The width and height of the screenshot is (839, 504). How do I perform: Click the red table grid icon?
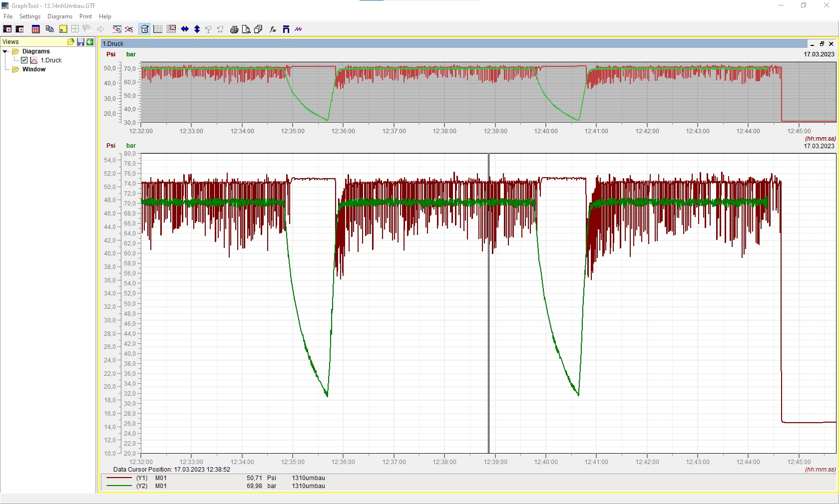click(35, 29)
